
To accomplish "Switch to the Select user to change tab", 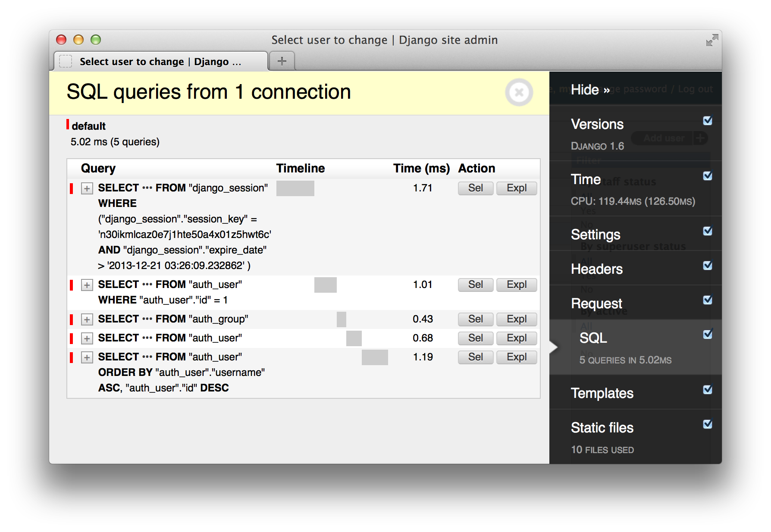I will 160,61.
